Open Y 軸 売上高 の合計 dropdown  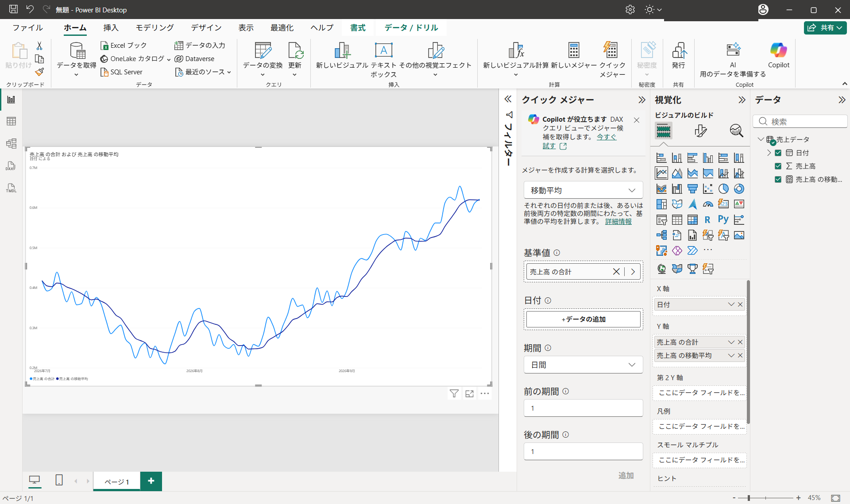click(x=731, y=342)
